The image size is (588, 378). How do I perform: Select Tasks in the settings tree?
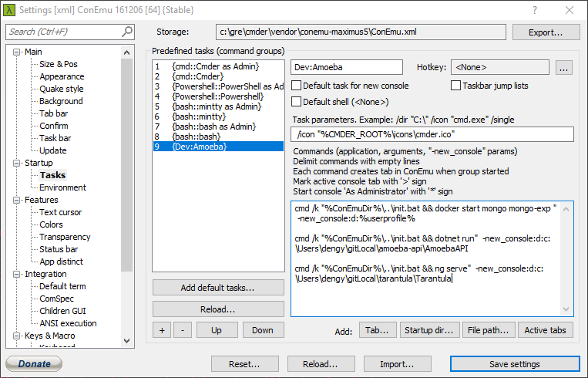(x=53, y=175)
